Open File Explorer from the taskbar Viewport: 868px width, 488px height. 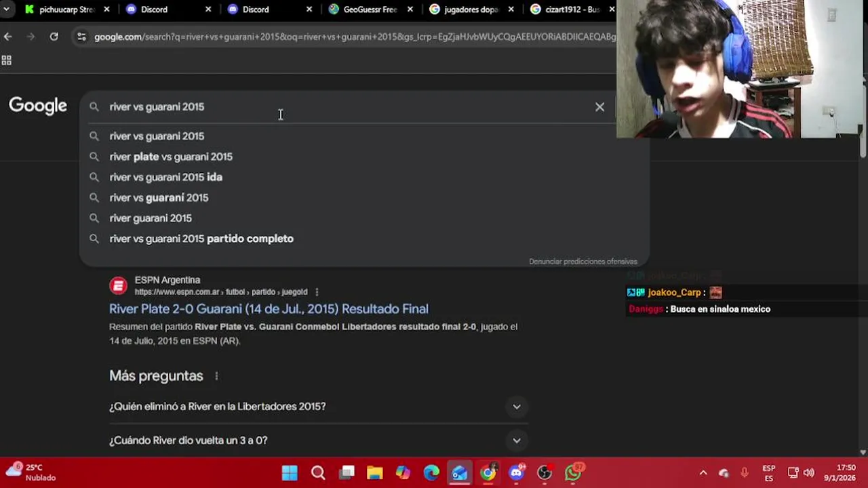pos(375,472)
